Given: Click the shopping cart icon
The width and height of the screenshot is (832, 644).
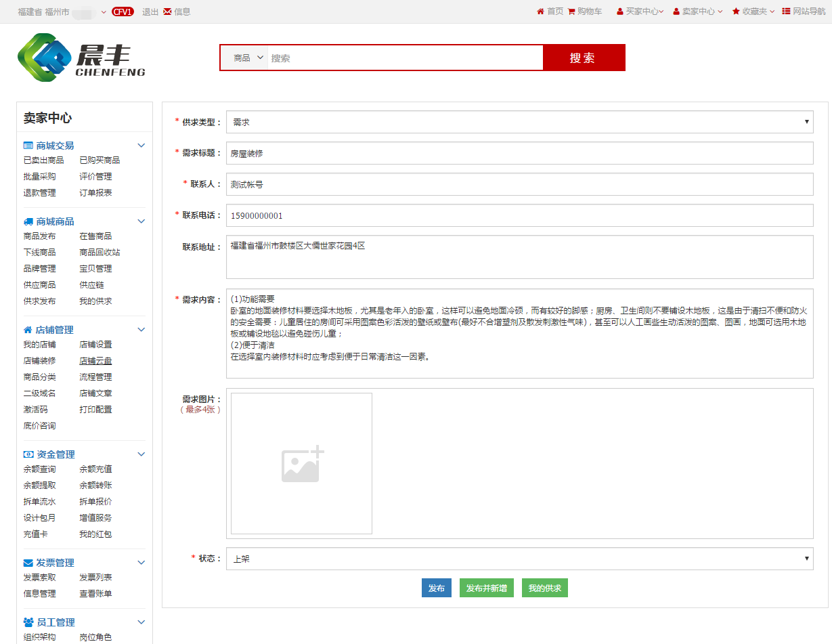Looking at the screenshot, I should pyautogui.click(x=571, y=12).
